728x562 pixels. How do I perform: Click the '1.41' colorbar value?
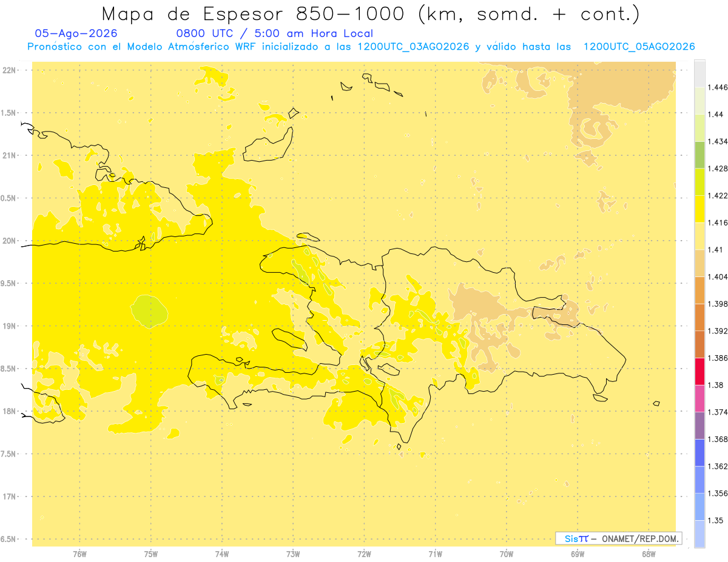(716, 250)
